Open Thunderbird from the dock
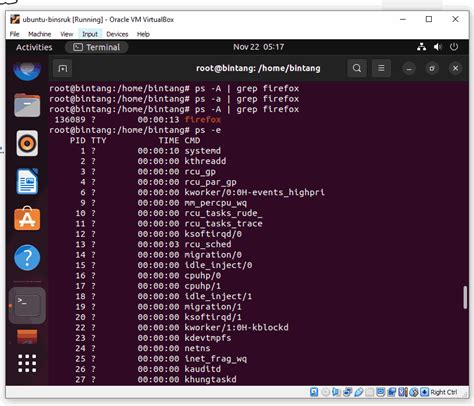Viewport: 474px width, 406px height. (27, 71)
